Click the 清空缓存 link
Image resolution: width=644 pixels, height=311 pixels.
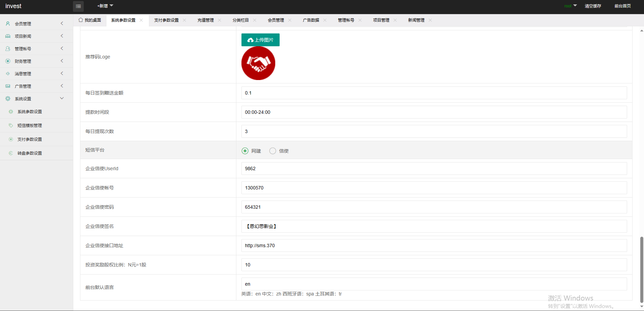tap(593, 6)
